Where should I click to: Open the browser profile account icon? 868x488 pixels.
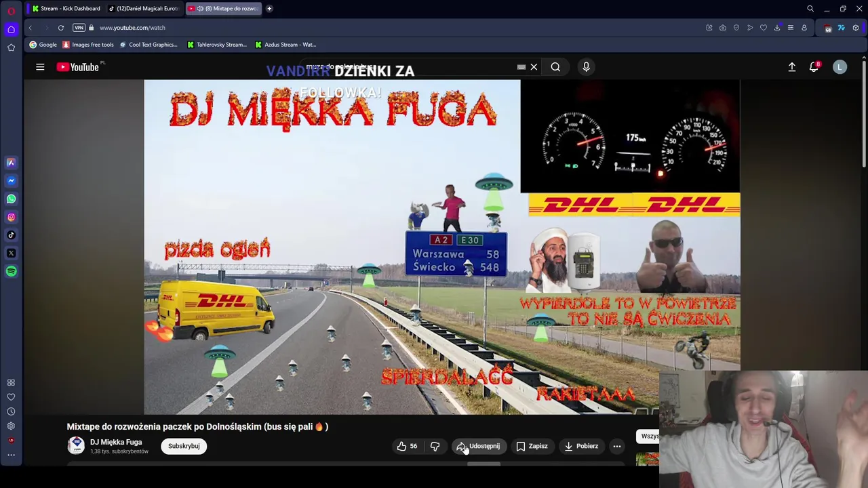tap(804, 28)
